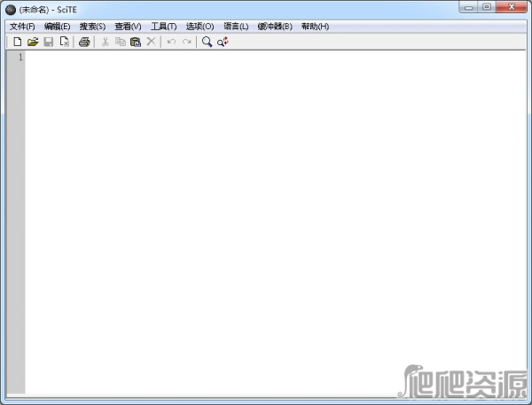Screen dimensions: 532x405
Task: Open the 编辑(E) menu
Action: click(58, 27)
